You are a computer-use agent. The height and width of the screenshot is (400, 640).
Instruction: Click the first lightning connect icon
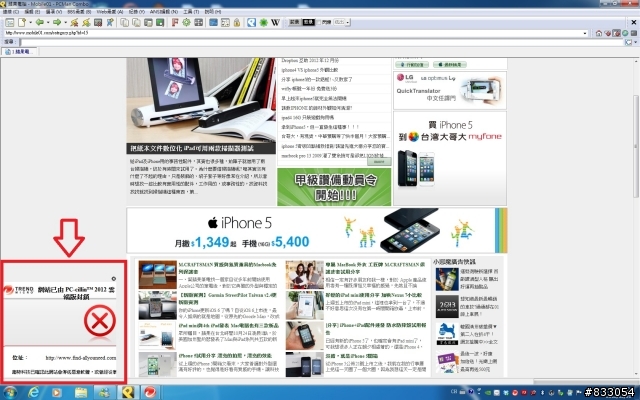click(x=74, y=22)
